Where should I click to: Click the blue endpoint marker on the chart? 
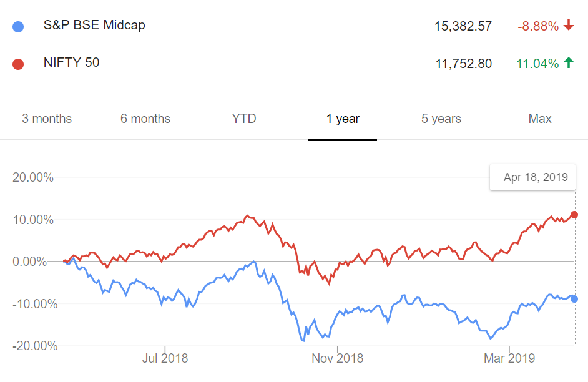pyautogui.click(x=574, y=299)
